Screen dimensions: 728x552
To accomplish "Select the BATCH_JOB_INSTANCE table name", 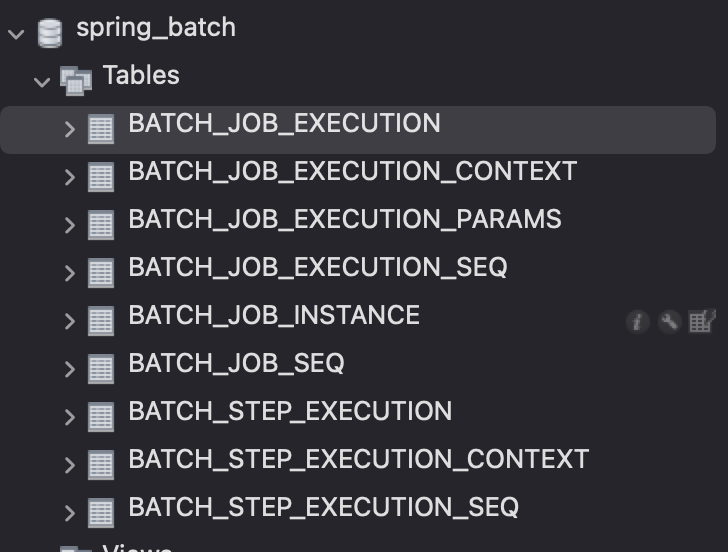I will (274, 315).
